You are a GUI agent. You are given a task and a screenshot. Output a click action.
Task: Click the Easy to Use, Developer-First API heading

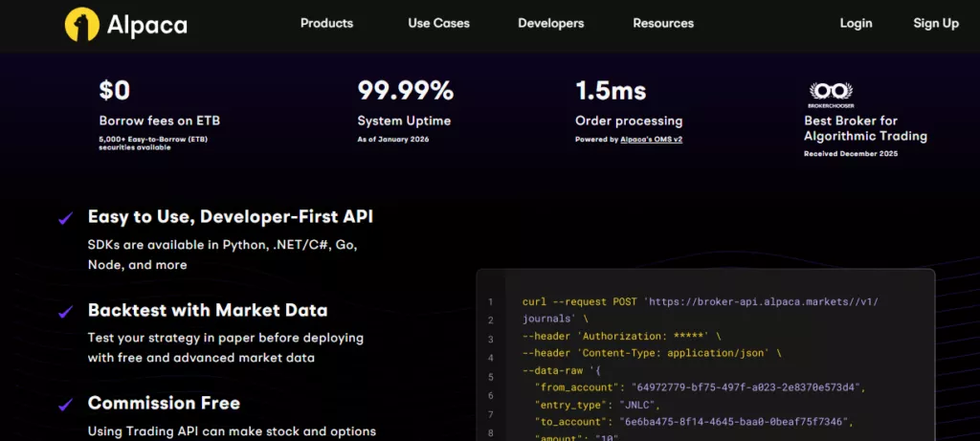(x=231, y=217)
